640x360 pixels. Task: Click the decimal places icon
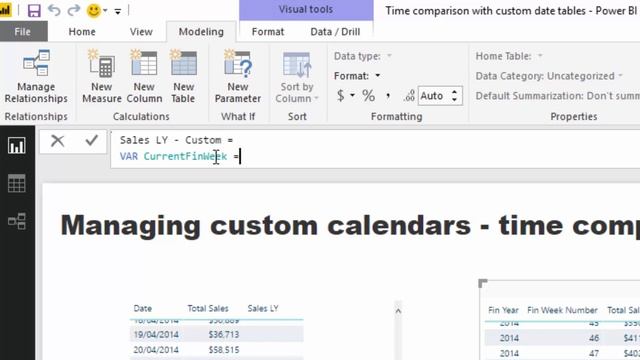409,96
